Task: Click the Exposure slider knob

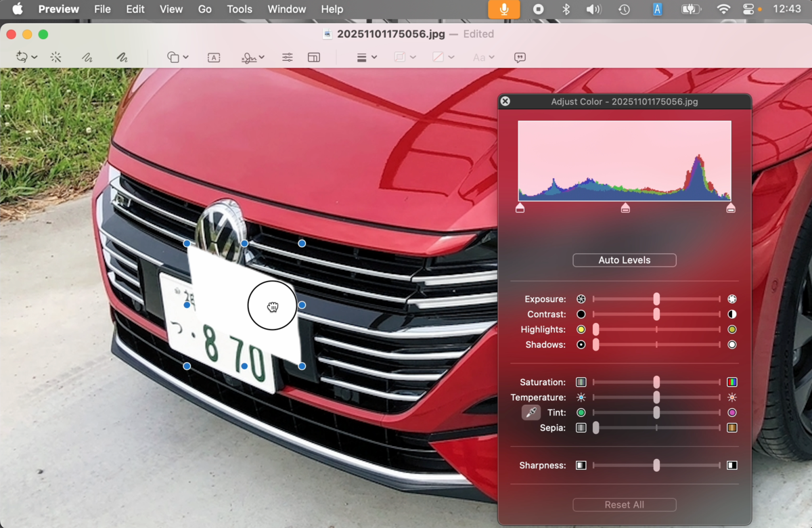Action: tap(656, 299)
